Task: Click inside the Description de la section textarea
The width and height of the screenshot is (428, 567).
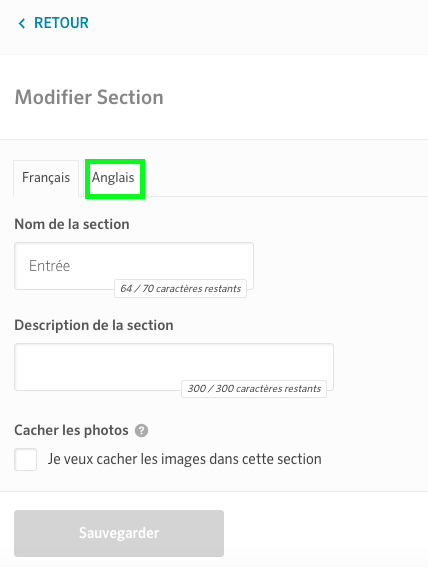Action: (x=174, y=367)
